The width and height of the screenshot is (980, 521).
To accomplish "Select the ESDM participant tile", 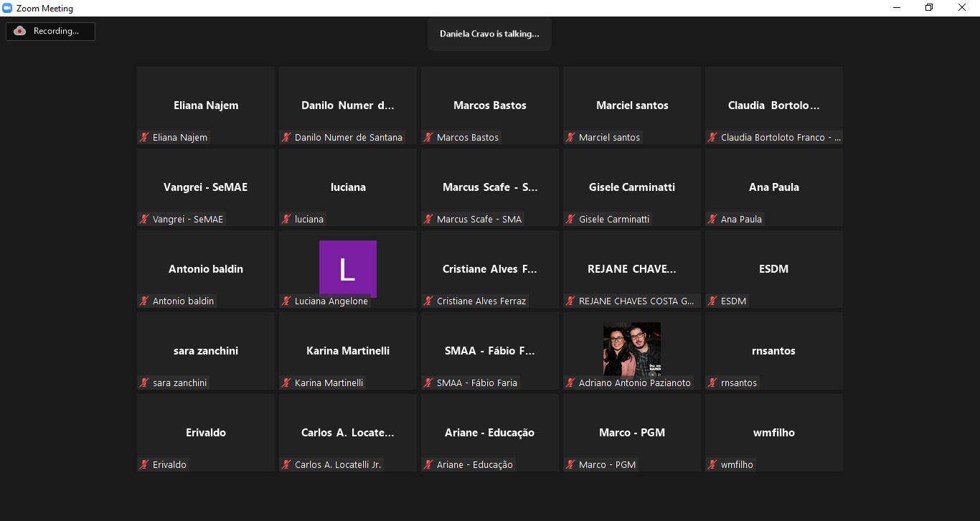I will [x=774, y=269].
